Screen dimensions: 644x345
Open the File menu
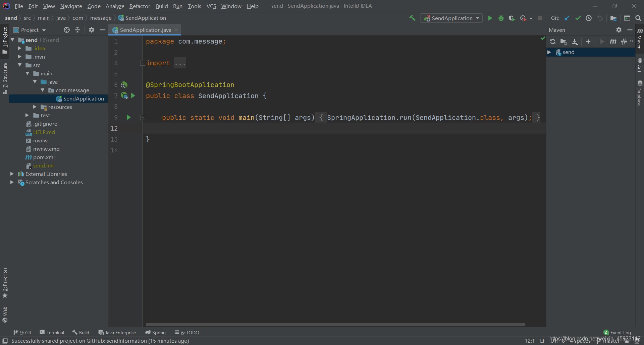(19, 6)
